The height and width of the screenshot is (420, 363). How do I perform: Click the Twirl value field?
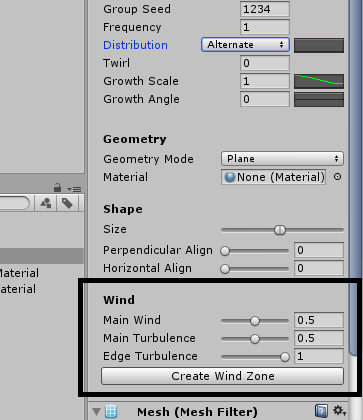[x=265, y=63]
